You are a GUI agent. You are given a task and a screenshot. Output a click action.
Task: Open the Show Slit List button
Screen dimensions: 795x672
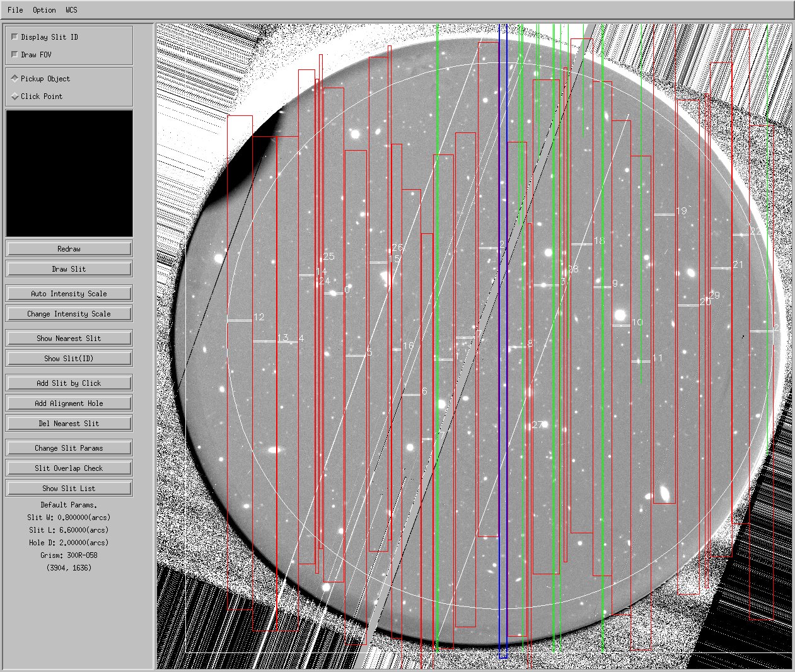[69, 488]
